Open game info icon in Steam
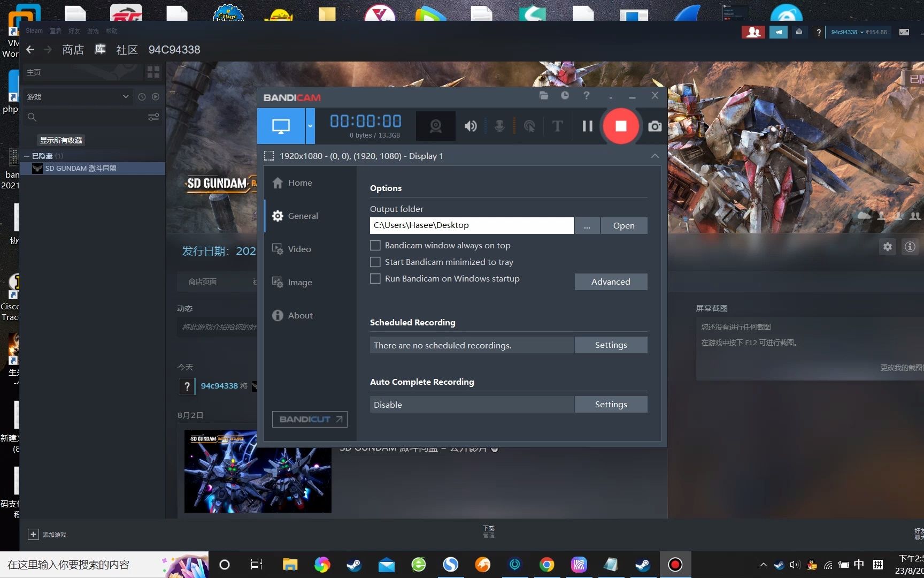Image resolution: width=924 pixels, height=578 pixels. (x=910, y=247)
